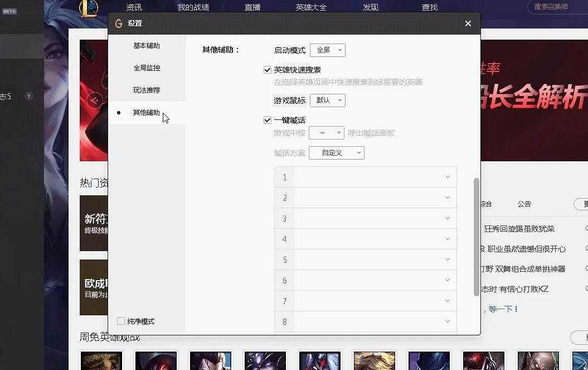Select the 玩法推荐 settings category
Image resolution: width=588 pixels, height=370 pixels.
[146, 90]
